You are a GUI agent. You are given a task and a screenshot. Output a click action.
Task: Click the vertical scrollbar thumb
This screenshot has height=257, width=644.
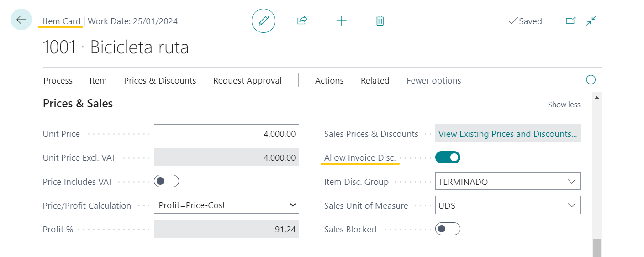(596, 248)
